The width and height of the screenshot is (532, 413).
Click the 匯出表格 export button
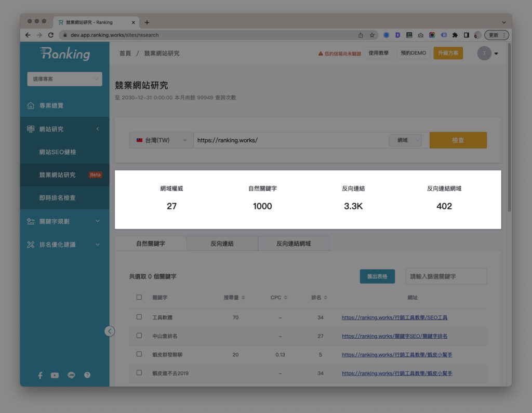[377, 276]
